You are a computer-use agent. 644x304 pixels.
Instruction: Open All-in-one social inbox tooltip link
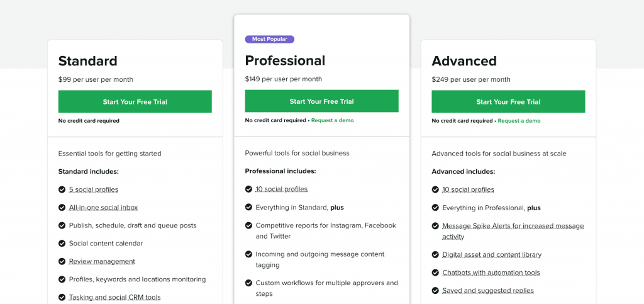(x=104, y=208)
